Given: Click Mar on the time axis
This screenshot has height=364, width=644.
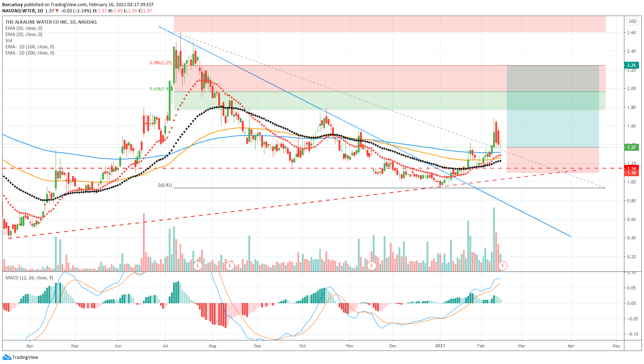Looking at the screenshot, I should coord(521,346).
